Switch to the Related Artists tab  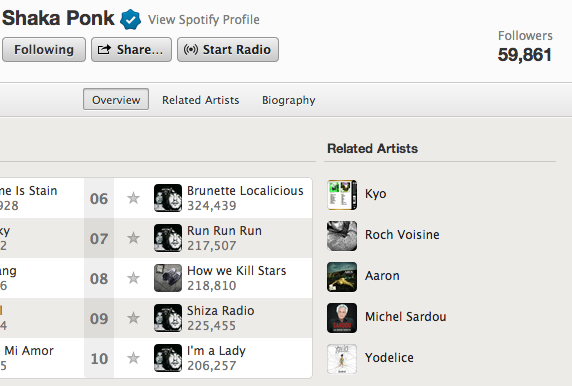coord(201,100)
